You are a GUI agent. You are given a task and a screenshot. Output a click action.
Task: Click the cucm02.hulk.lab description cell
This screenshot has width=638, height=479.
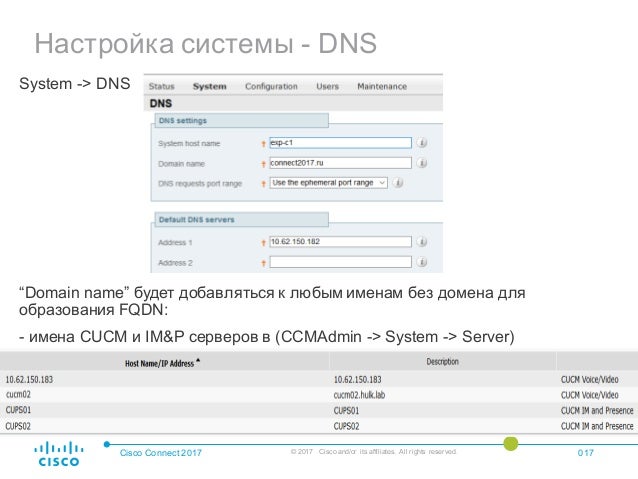click(x=359, y=395)
